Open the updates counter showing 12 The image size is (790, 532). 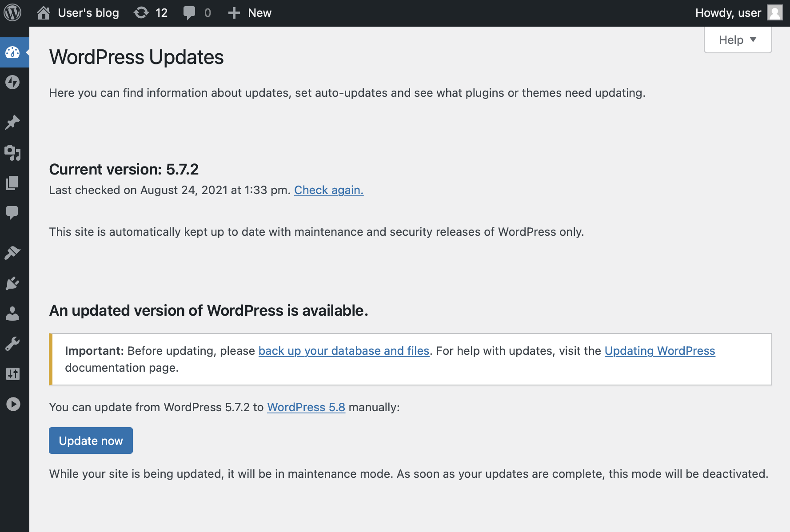[x=150, y=12]
